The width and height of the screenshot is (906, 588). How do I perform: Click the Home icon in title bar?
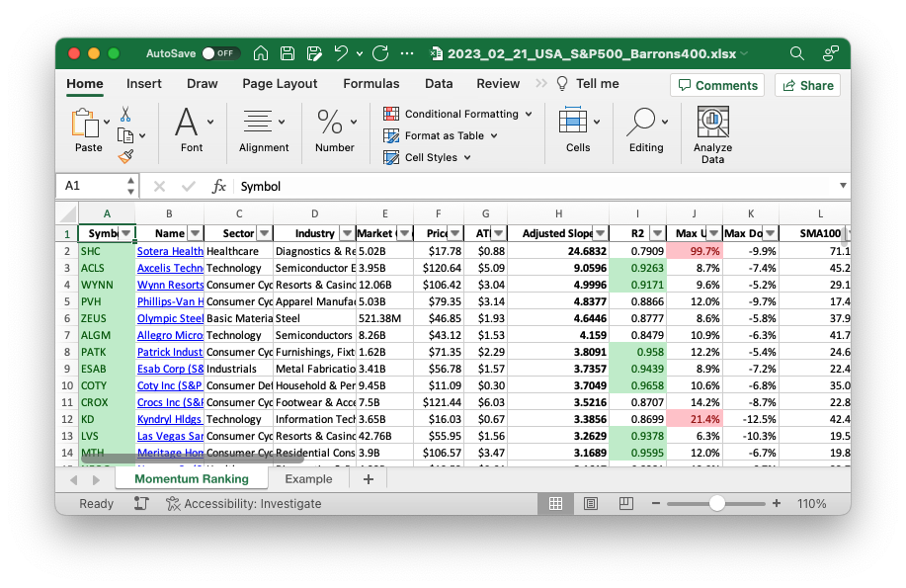coord(261,53)
